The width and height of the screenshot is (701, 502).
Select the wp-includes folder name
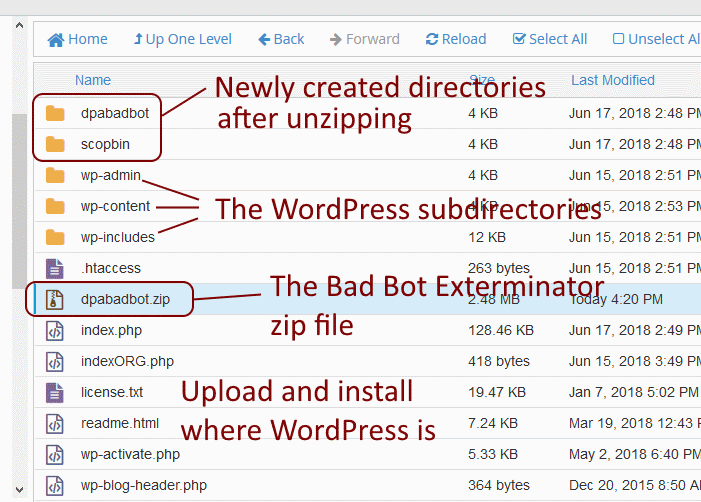pos(118,237)
